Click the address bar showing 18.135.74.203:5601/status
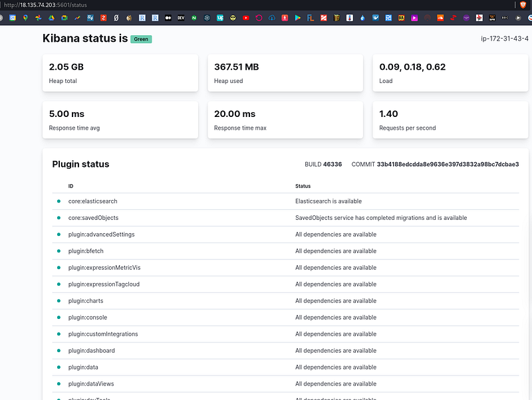Viewport: 532px width, 400px height. tap(45, 5)
